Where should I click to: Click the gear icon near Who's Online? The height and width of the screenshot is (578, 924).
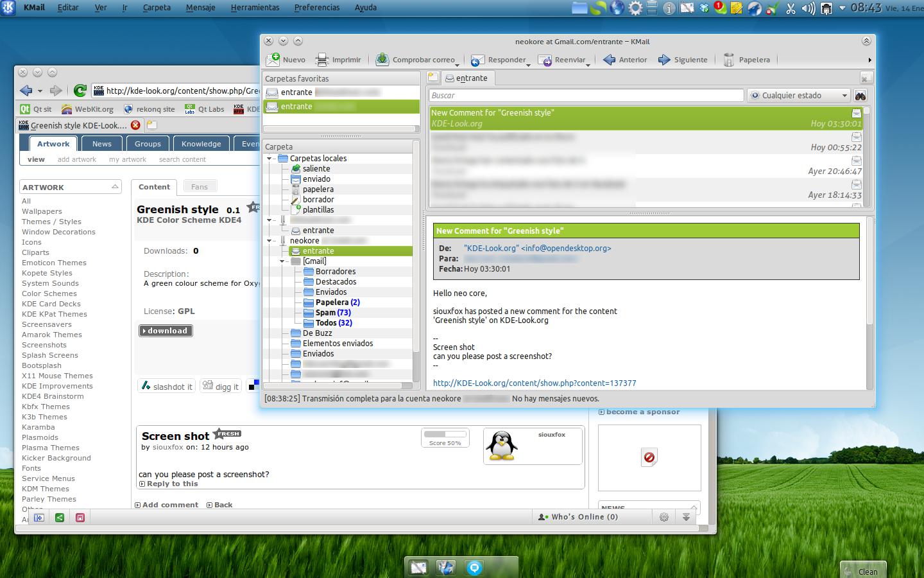click(664, 517)
